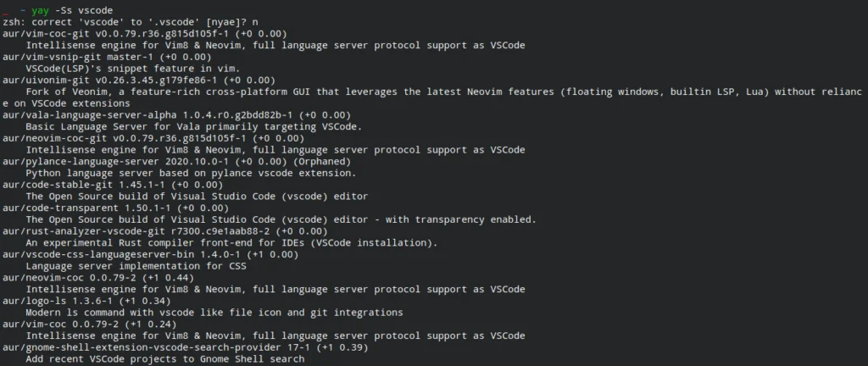This screenshot has width=868, height=366.
Task: Click aur/gnome-shell-extension-vscode-search-provider package line
Action: coord(185,347)
